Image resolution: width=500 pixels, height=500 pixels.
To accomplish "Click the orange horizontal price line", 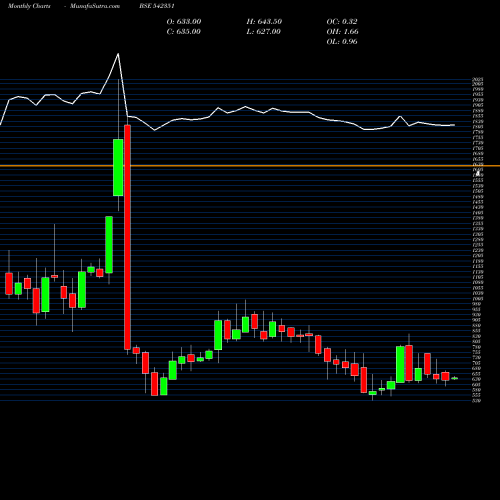I will [250, 166].
